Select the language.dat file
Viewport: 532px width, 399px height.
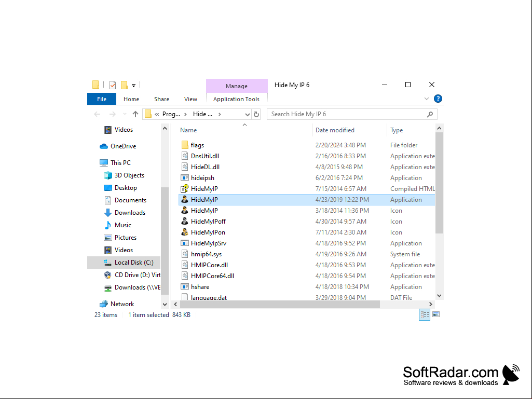(x=306, y=297)
